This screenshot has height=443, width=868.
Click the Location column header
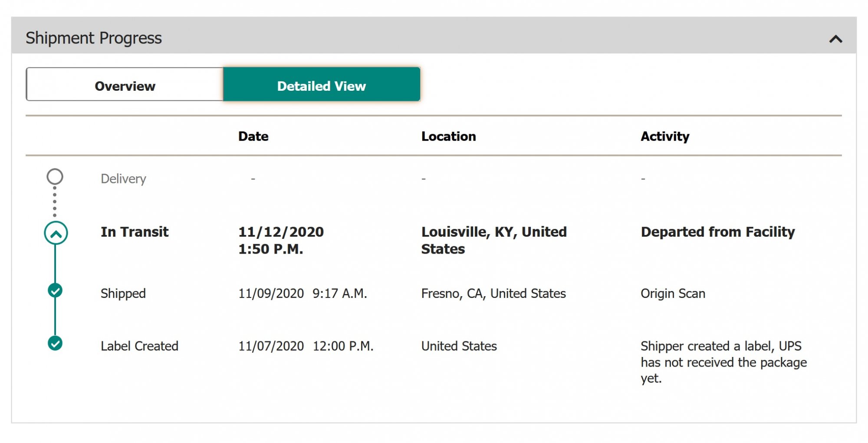(448, 136)
